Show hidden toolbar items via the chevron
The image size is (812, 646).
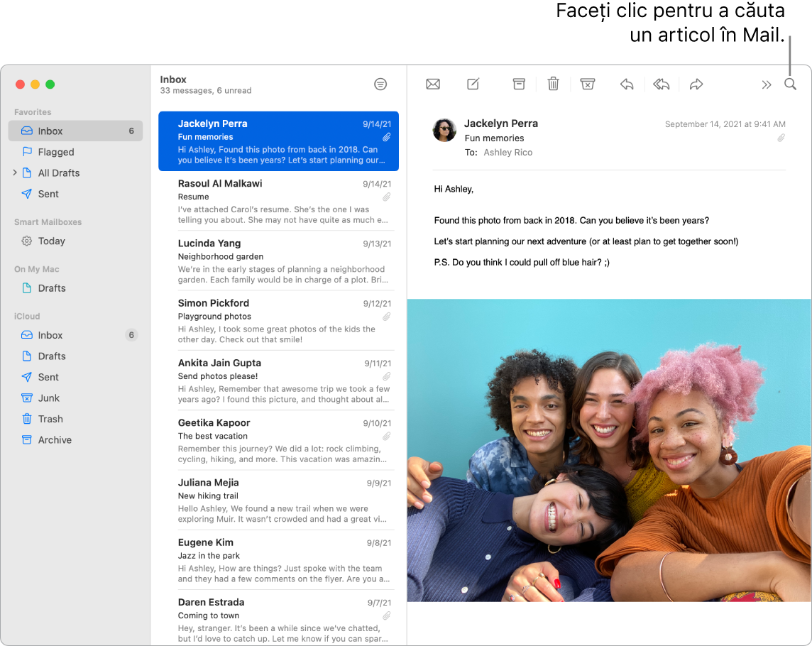click(x=767, y=84)
